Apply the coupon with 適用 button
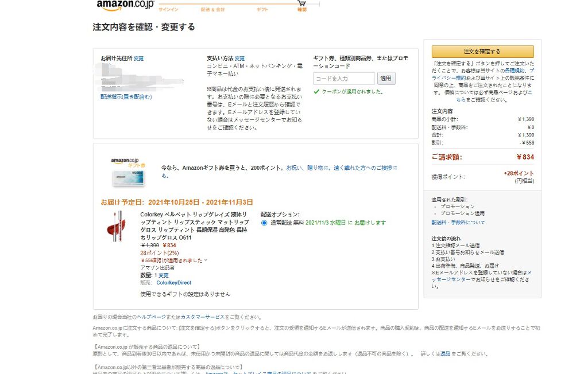Screen dimensions: 588x374 [x=386, y=78]
